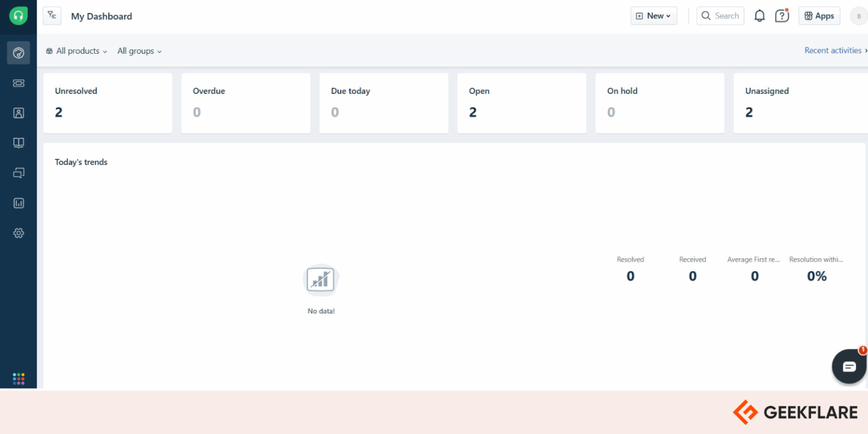The width and height of the screenshot is (868, 434).
Task: Open the user profile avatar menu
Action: (x=858, y=16)
